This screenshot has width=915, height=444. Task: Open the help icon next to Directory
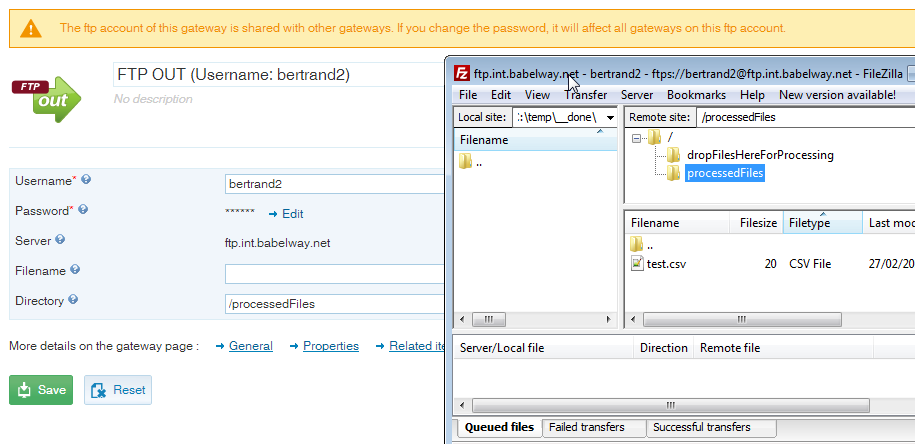pyautogui.click(x=73, y=299)
